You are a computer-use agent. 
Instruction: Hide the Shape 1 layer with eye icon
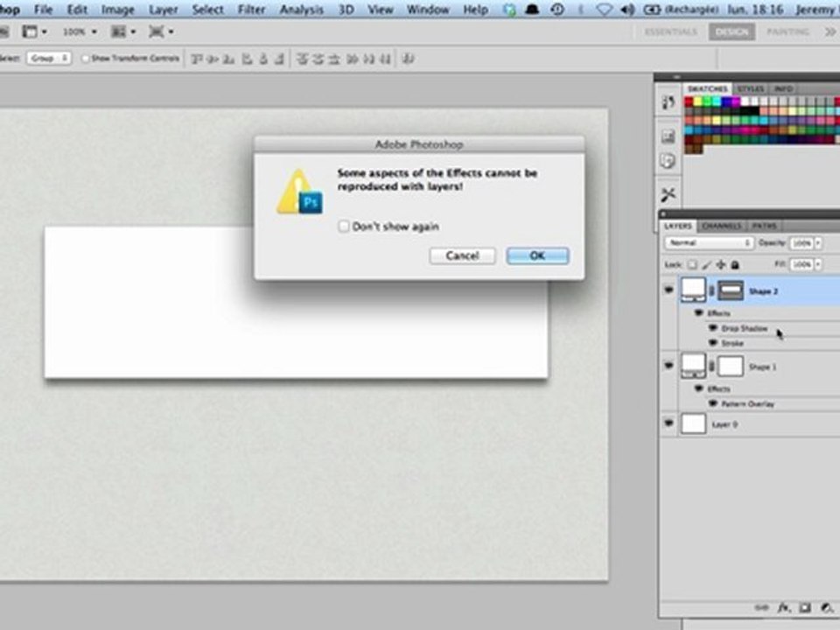(668, 366)
